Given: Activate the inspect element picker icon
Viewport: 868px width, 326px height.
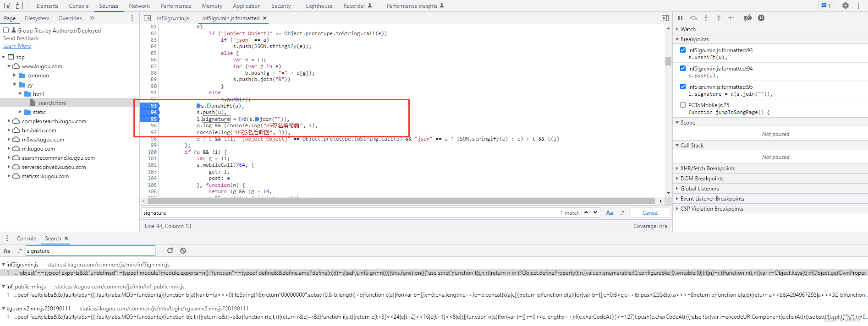Looking at the screenshot, I should 7,5.
